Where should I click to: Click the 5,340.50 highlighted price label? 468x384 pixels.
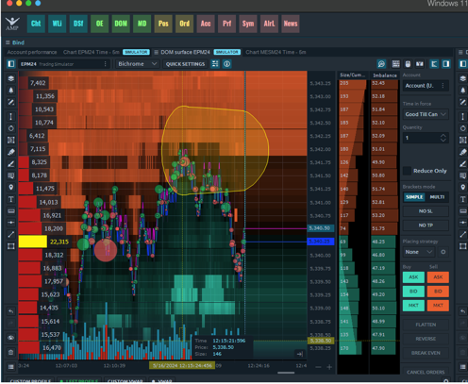point(320,228)
